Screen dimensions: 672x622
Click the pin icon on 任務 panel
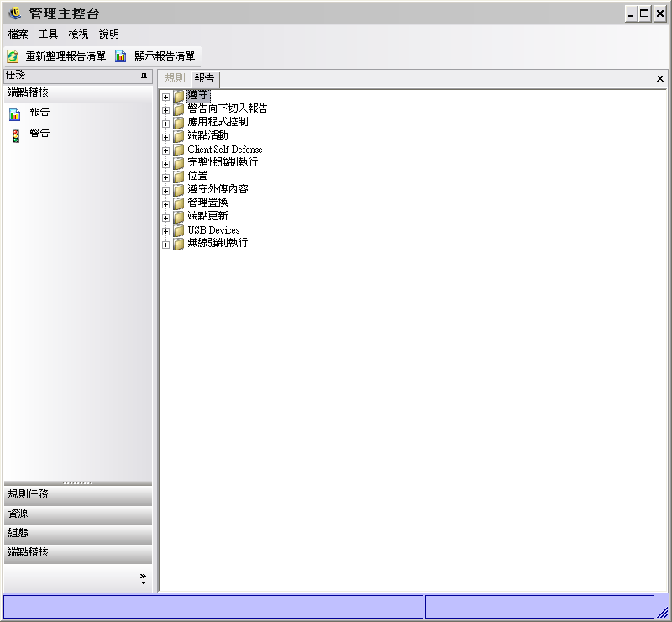144,76
